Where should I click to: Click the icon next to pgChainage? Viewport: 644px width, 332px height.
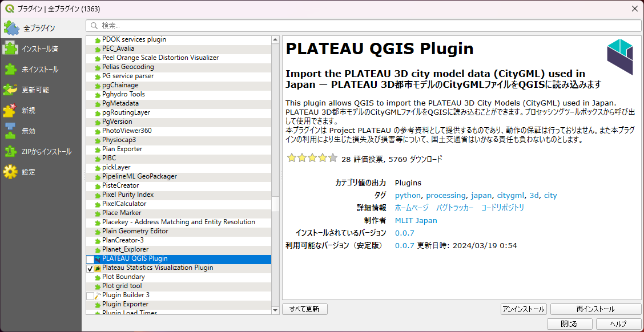point(98,86)
